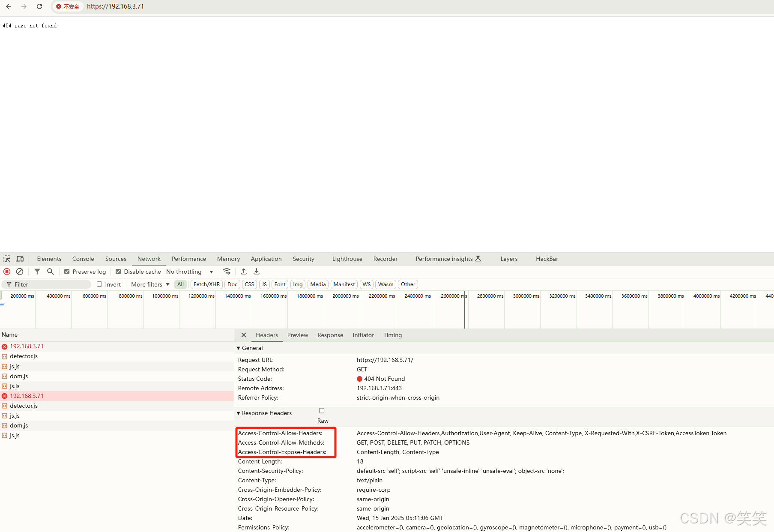
Task: Open network conditions wifi icon
Action: coord(227,272)
